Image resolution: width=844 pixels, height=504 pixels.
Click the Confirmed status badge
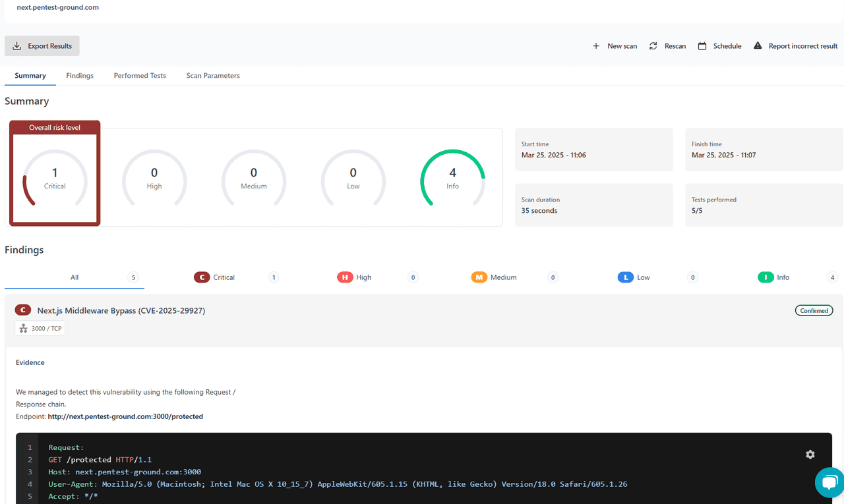[814, 310]
